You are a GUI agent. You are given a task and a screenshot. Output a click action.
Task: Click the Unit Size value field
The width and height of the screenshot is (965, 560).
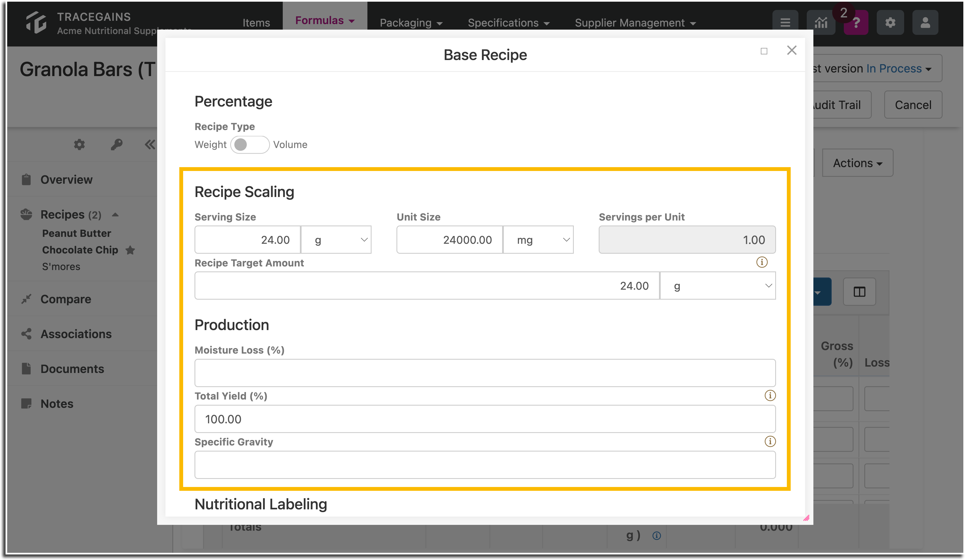tap(450, 240)
